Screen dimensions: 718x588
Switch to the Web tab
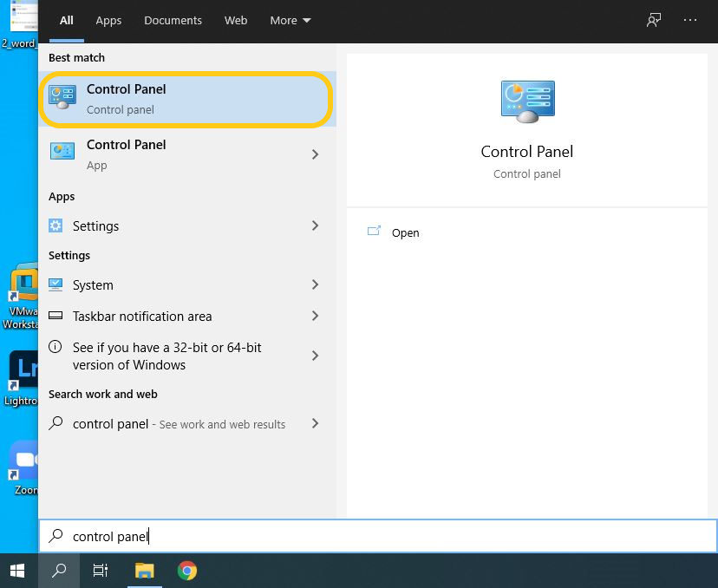[236, 21]
